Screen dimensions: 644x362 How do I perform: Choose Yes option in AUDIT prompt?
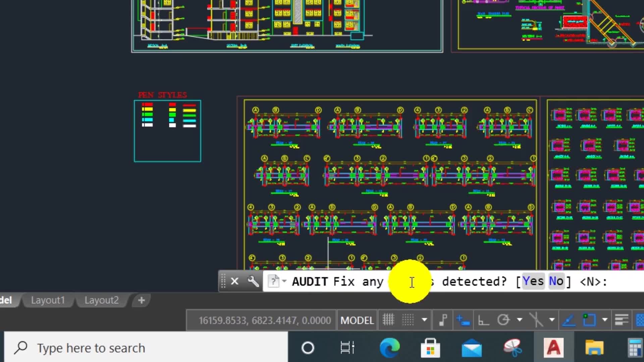[x=533, y=281]
